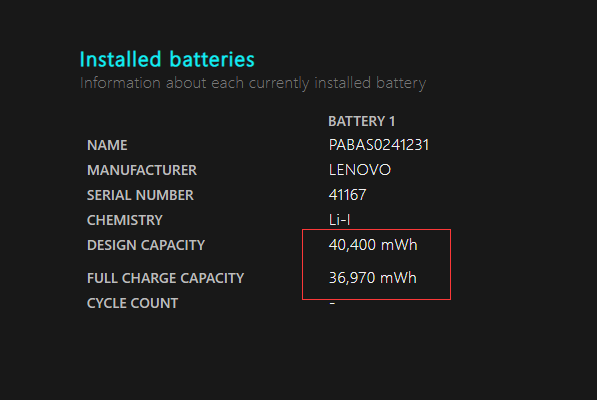
Task: Select the LENOVO manufacturer value
Action: click(x=360, y=170)
